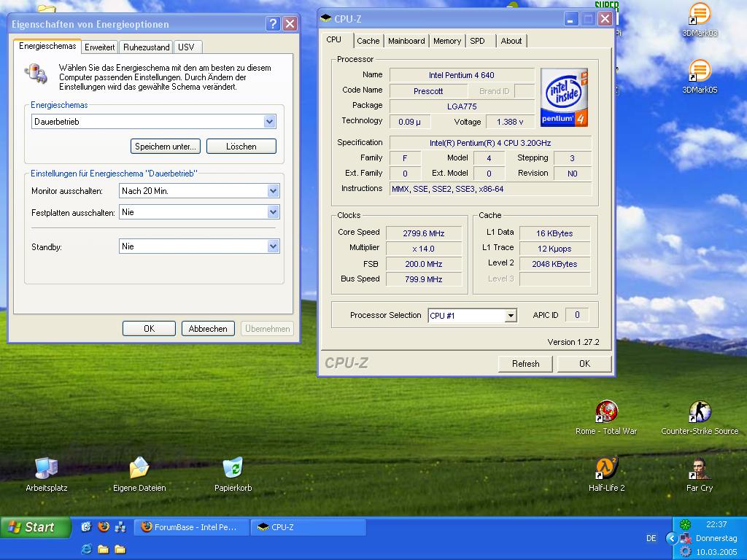Click OK in the CPU-Z window
Screen dimensions: 747x560
pos(584,364)
